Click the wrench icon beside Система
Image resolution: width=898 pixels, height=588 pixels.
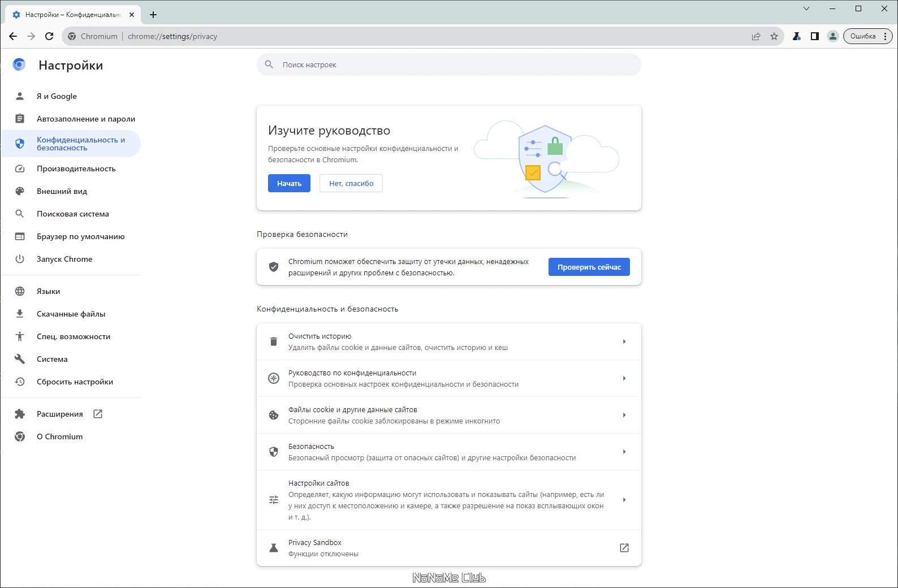pos(20,359)
